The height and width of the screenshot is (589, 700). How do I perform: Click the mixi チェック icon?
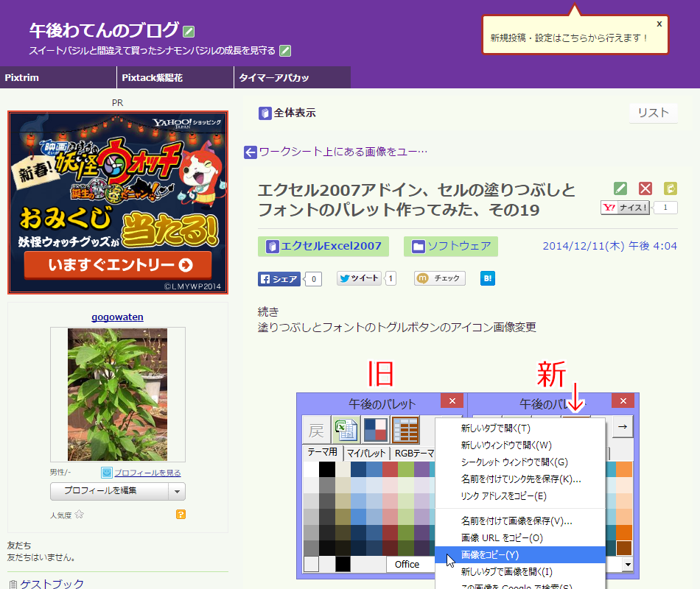point(438,279)
